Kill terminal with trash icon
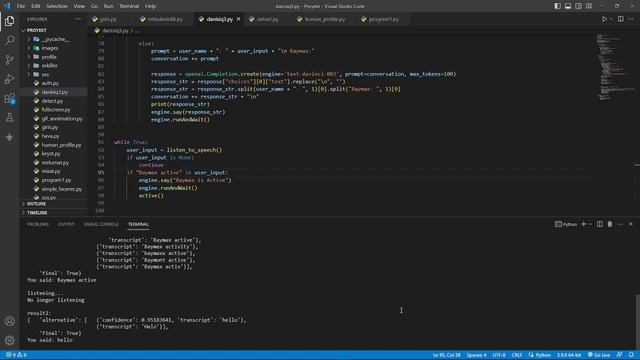Image resolution: width=640 pixels, height=360 pixels. (x=610, y=224)
